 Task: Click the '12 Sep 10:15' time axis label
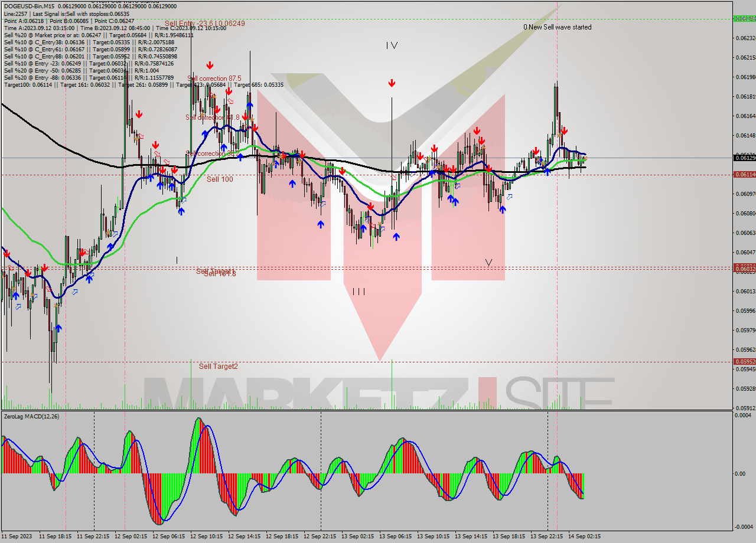point(207,537)
